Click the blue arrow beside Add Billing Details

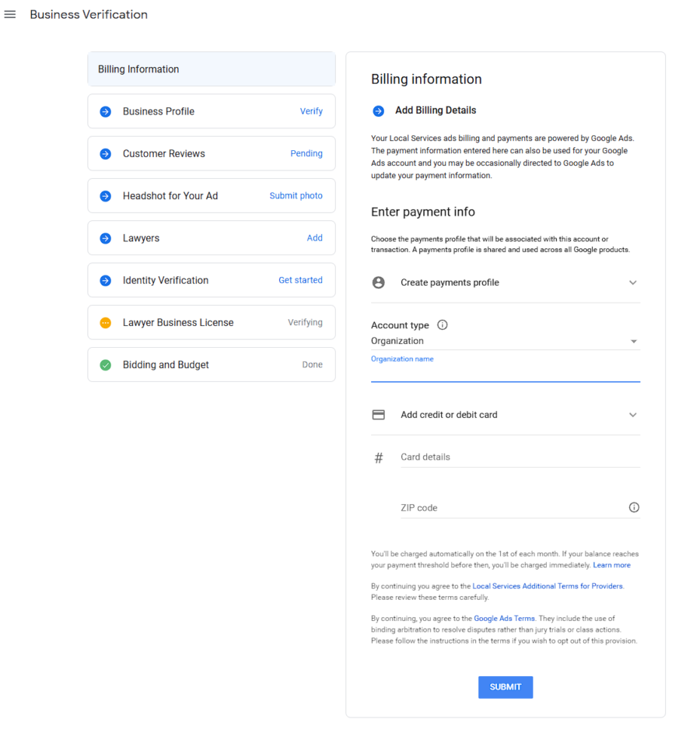click(379, 110)
